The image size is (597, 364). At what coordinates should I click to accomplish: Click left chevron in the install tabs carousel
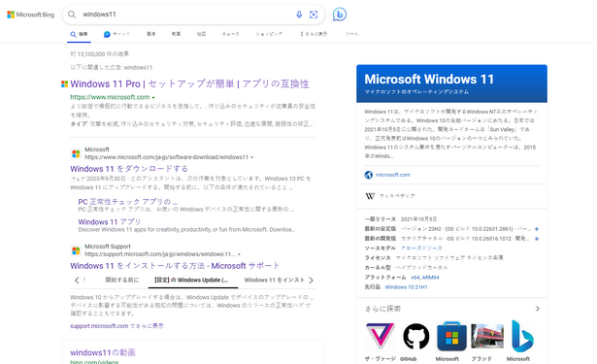tap(77, 281)
